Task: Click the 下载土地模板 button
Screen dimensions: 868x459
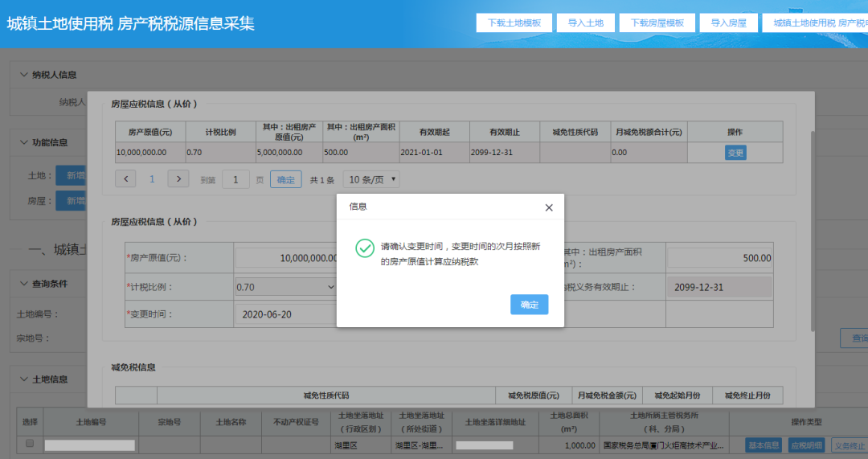Action: point(514,23)
